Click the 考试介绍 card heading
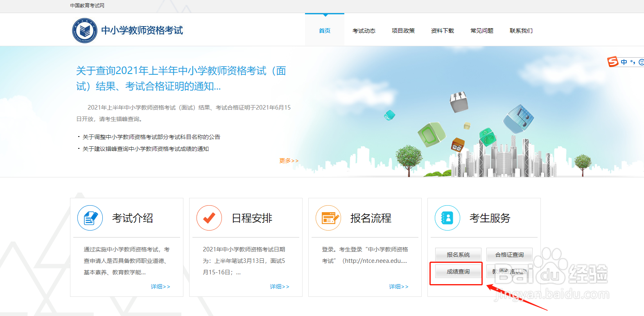 pyautogui.click(x=133, y=218)
